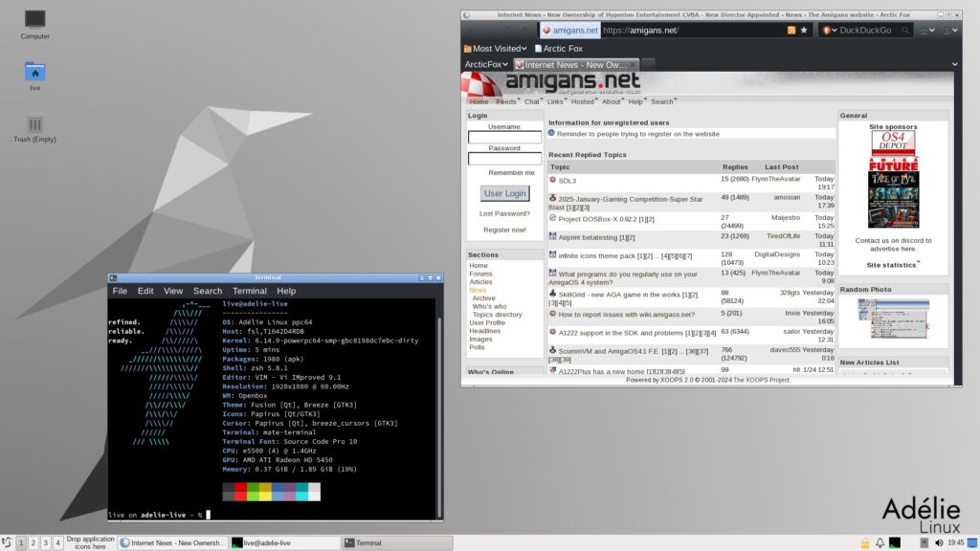Click the User Login button

pyautogui.click(x=504, y=193)
